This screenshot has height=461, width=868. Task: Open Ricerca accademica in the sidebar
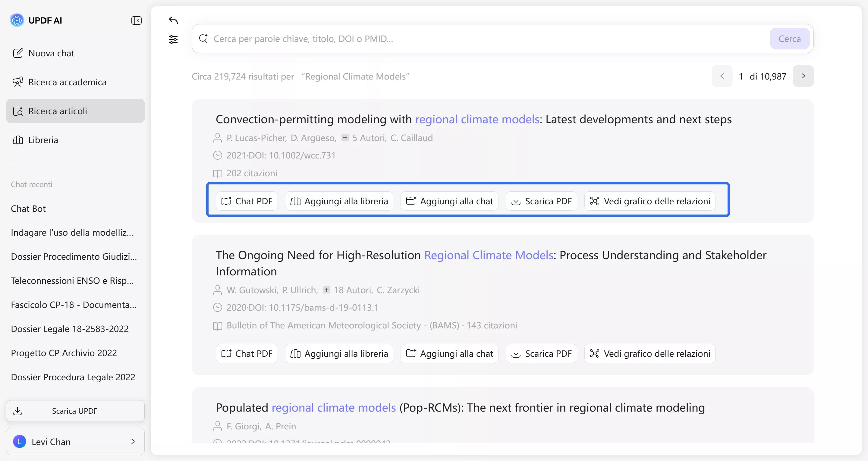[x=68, y=82]
